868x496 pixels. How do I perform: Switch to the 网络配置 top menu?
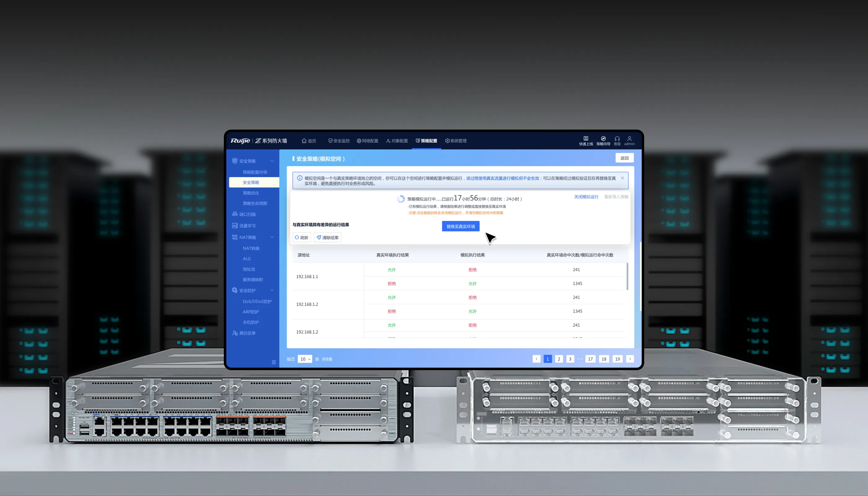[367, 141]
